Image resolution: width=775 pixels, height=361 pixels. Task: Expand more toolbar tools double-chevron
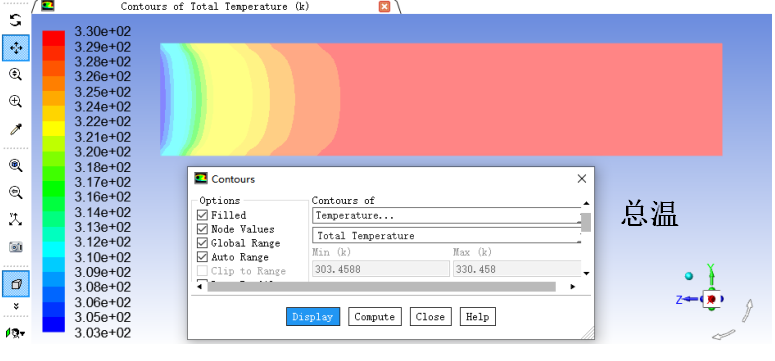pyautogui.click(x=16, y=307)
